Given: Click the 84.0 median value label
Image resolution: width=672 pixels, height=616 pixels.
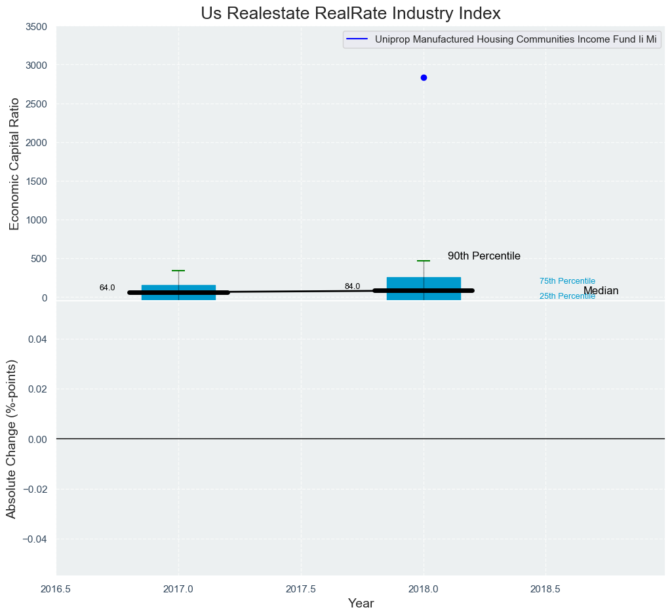Looking at the screenshot, I should tap(352, 286).
